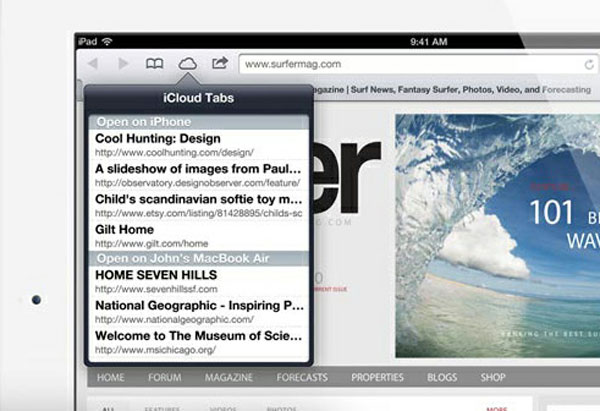Click the Wi-Fi status icon
600x411 pixels.
click(107, 41)
